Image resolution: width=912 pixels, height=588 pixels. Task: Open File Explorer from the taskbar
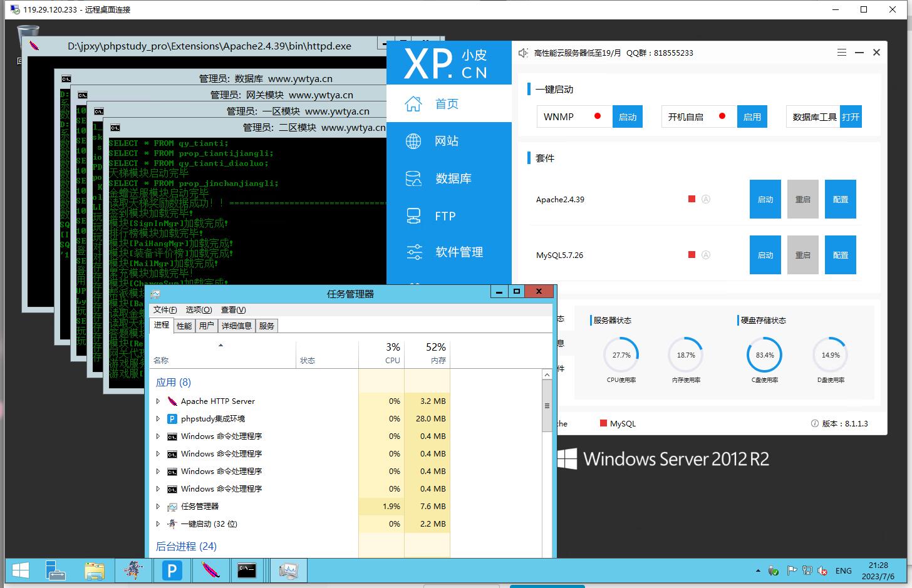click(x=94, y=570)
